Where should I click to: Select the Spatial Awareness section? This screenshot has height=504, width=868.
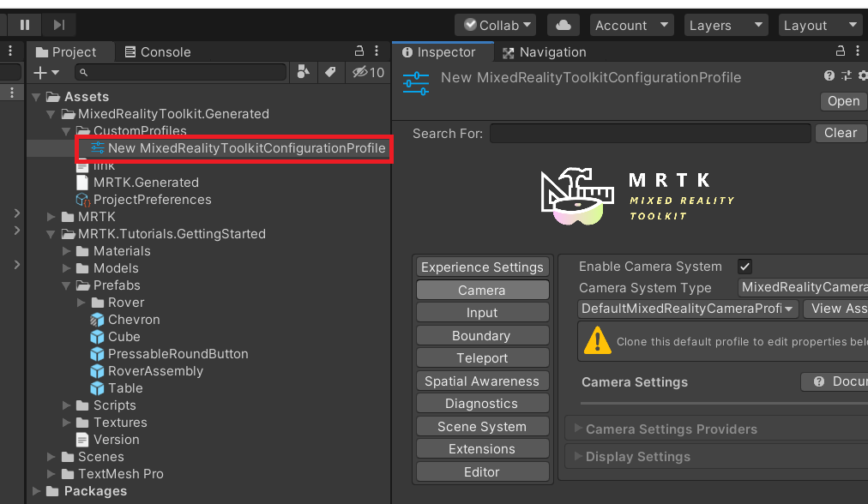pyautogui.click(x=482, y=381)
